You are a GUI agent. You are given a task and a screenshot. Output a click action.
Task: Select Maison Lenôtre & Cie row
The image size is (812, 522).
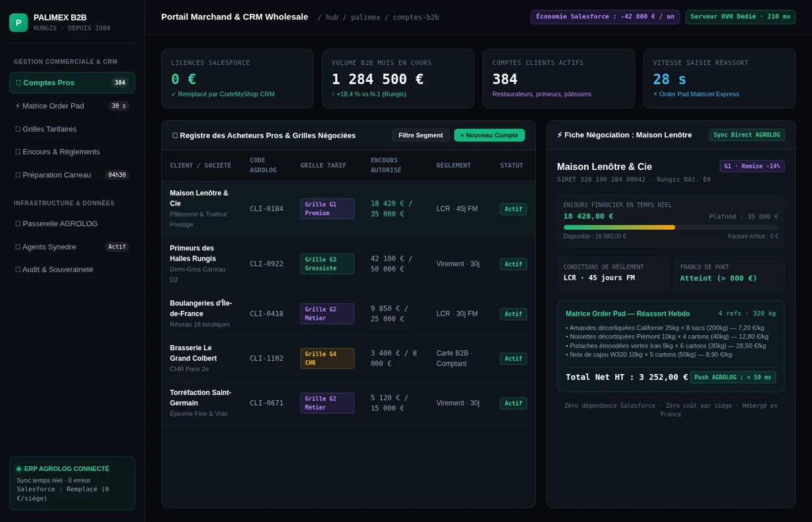click(349, 209)
